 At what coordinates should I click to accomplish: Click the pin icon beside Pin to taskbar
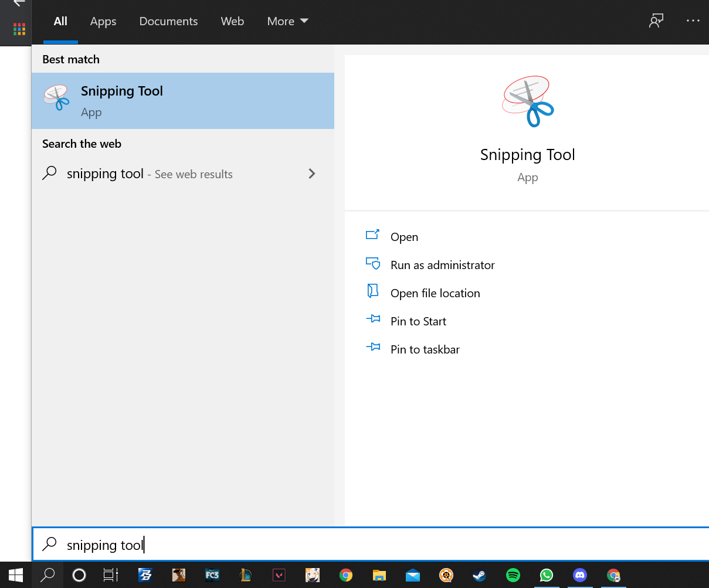click(373, 348)
